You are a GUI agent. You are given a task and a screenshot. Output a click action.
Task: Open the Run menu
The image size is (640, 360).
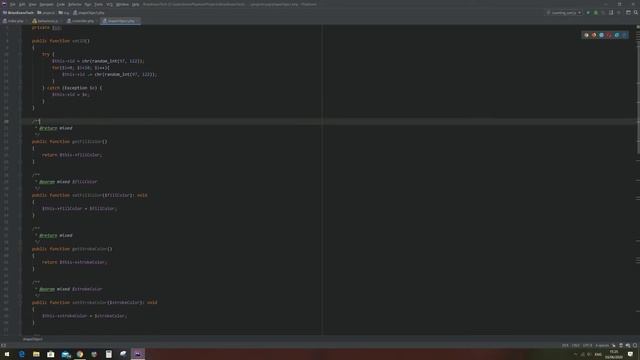88,4
